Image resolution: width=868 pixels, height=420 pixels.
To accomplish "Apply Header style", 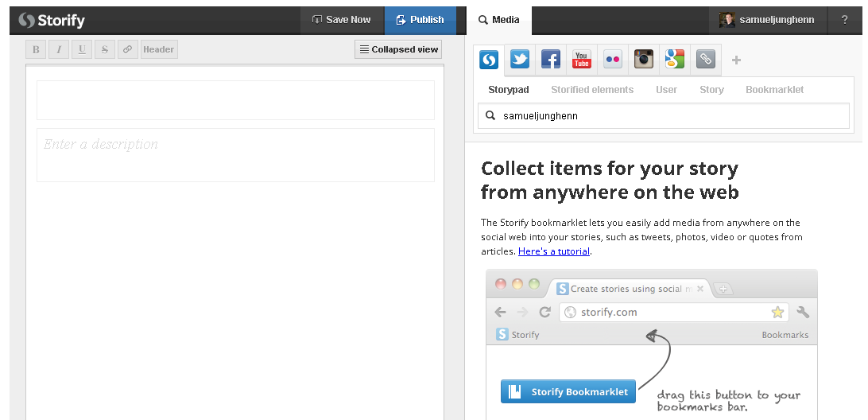I will click(x=159, y=49).
